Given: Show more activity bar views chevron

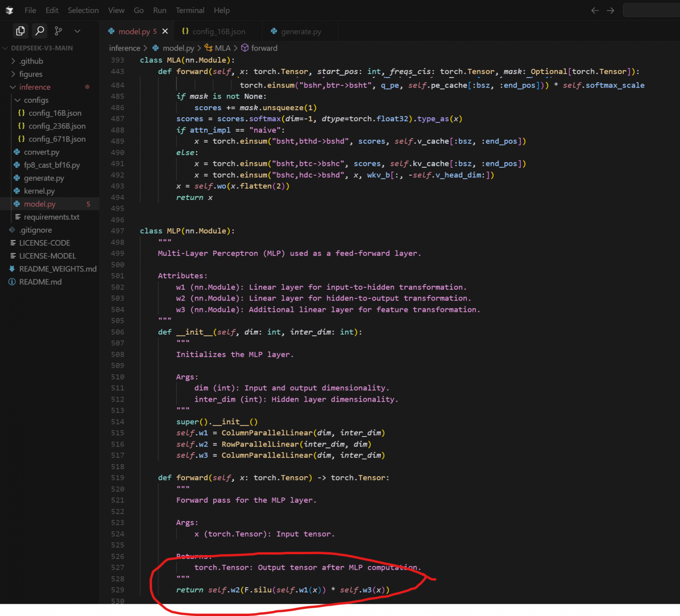Looking at the screenshot, I should click(x=77, y=31).
